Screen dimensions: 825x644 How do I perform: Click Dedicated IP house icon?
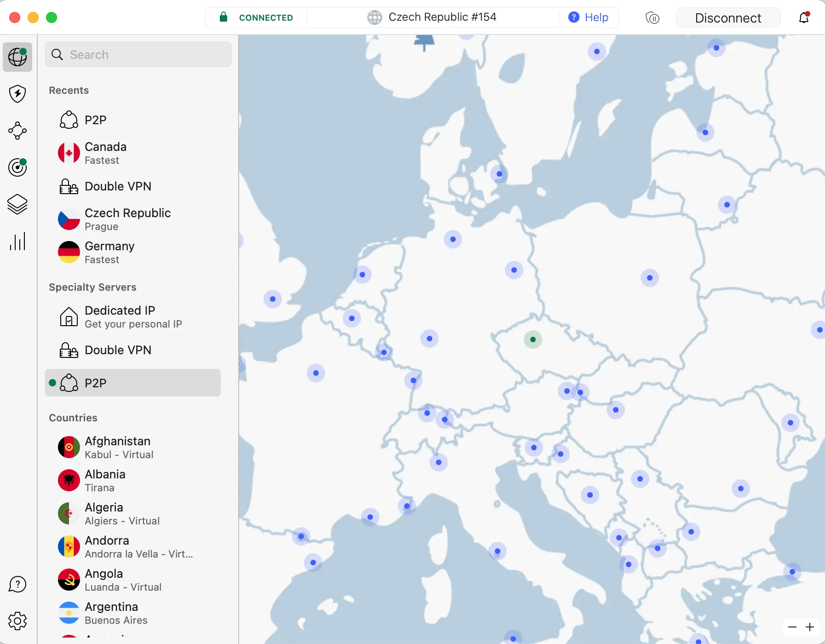click(x=69, y=317)
